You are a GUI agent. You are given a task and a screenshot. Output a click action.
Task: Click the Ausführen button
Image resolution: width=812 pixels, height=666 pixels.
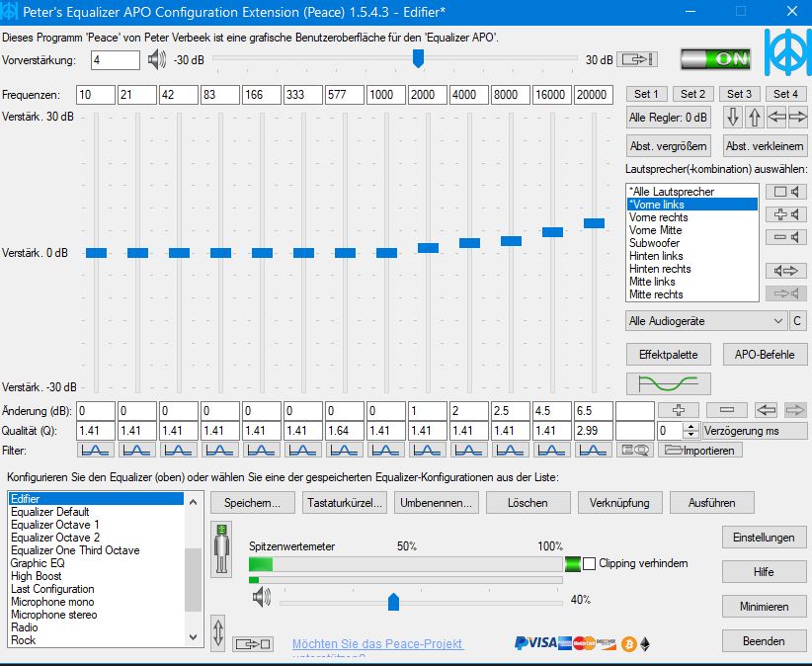point(711,503)
